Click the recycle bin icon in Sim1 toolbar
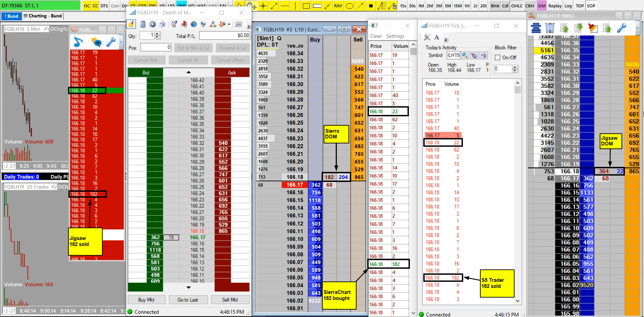Viewport: 644px width, 317px height. (x=550, y=28)
